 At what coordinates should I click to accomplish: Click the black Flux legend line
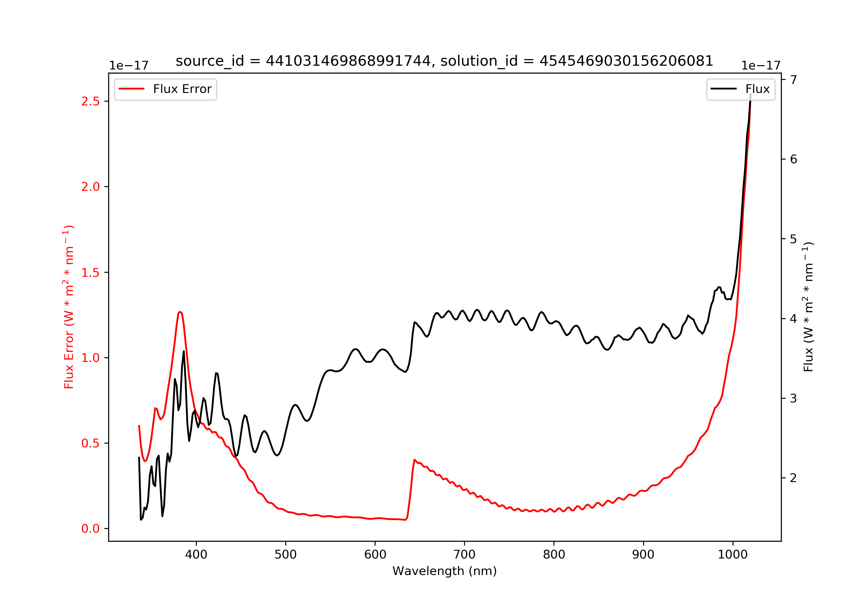click(724, 89)
